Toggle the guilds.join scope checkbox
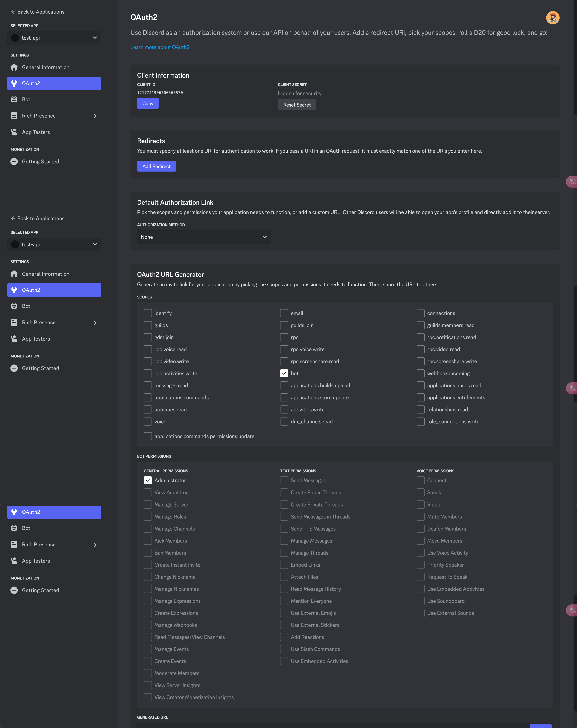 coord(284,325)
